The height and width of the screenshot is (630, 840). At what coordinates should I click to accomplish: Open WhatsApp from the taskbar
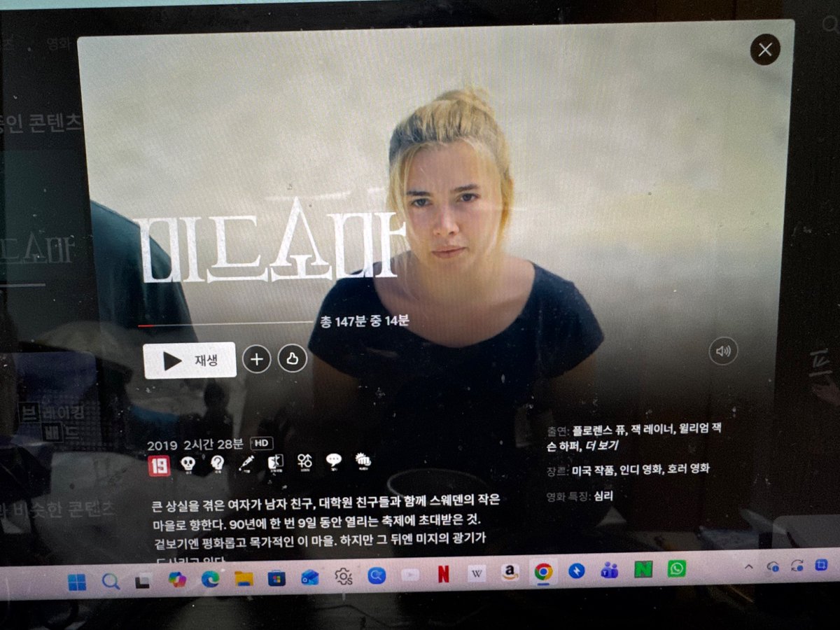pos(676,569)
